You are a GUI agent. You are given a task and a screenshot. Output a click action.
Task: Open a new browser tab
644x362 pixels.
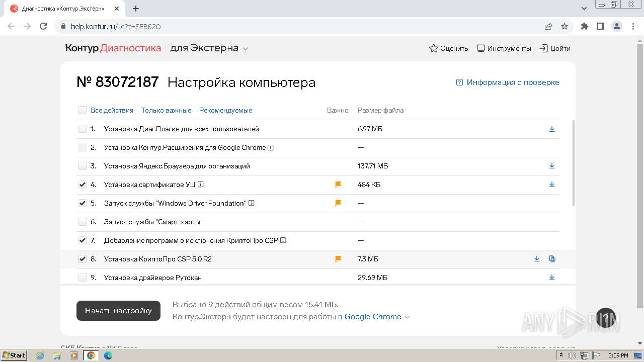coord(136,9)
